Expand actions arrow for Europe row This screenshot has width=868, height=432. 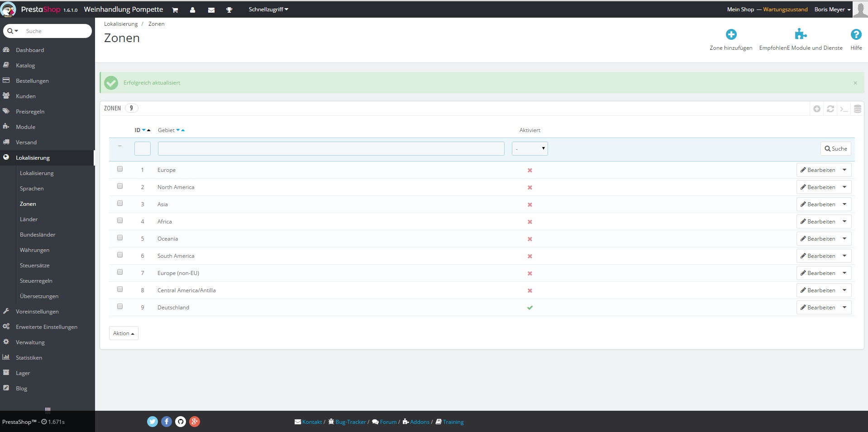coord(845,170)
